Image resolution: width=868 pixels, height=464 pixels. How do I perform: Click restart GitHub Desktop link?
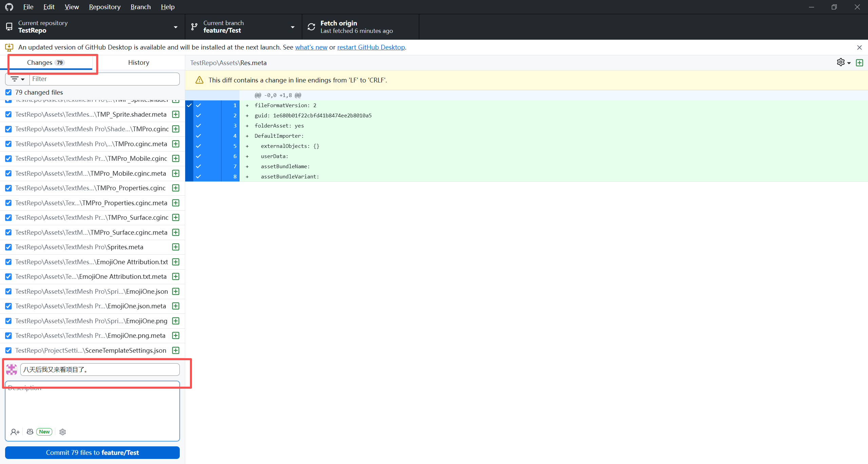(371, 47)
